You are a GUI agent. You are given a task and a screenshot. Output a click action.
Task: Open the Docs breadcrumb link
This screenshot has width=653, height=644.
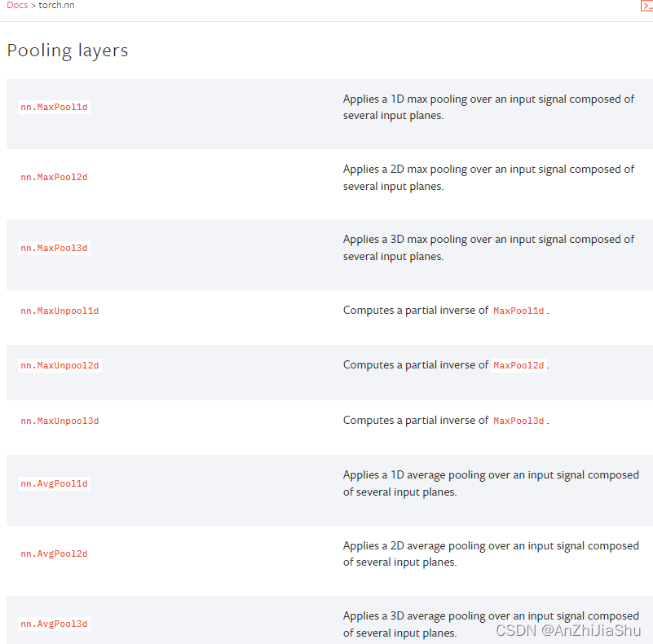[x=17, y=6]
